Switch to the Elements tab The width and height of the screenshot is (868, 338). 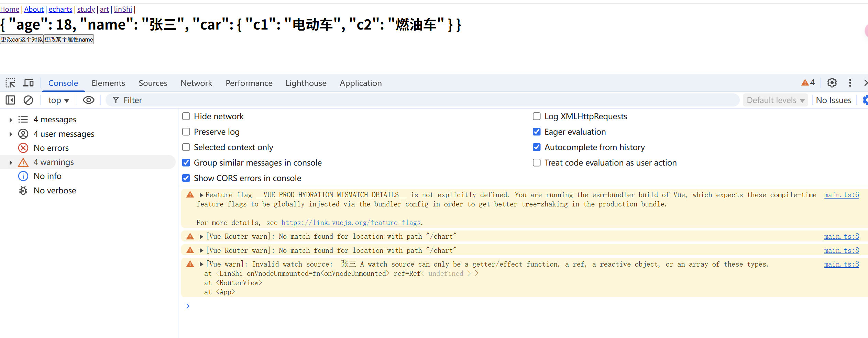[x=108, y=83]
